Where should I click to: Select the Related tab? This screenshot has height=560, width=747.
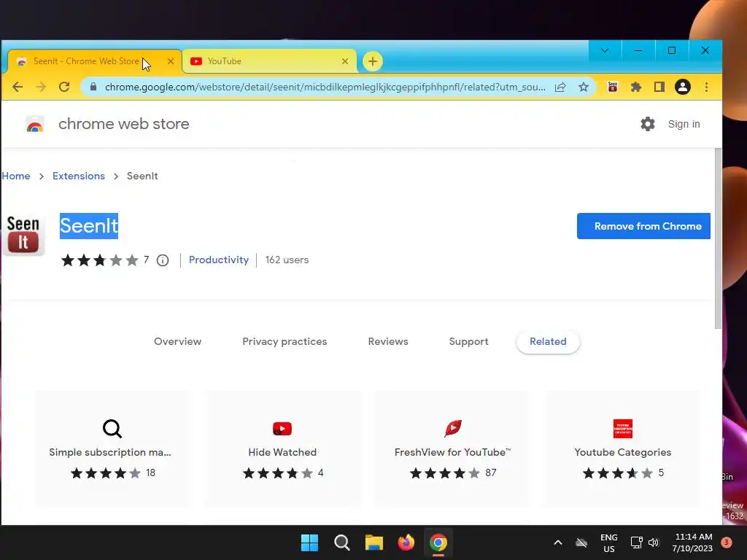548,342
